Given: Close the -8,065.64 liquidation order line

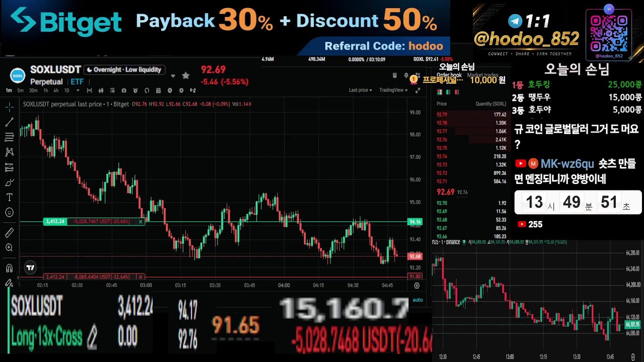Looking at the screenshot, I should point(141,277).
